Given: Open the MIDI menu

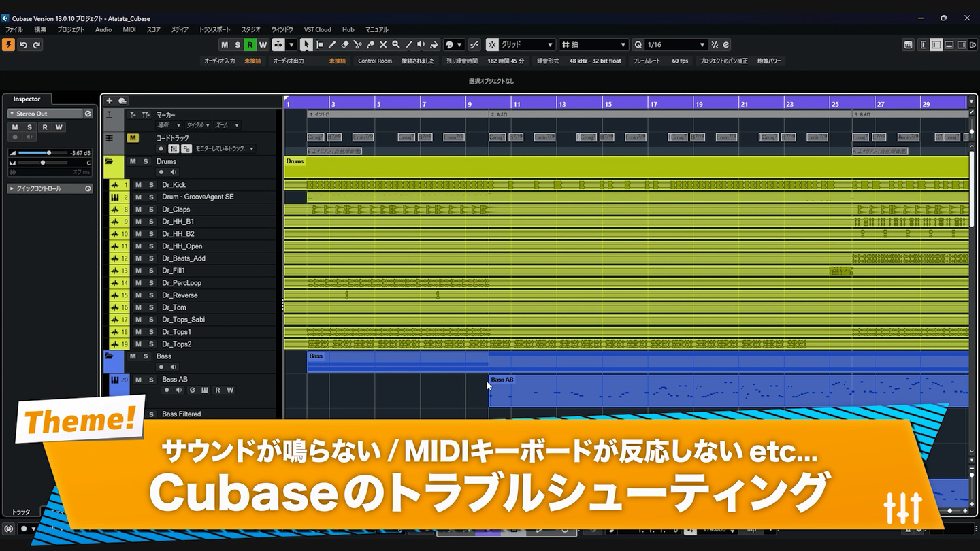Looking at the screenshot, I should pyautogui.click(x=129, y=29).
